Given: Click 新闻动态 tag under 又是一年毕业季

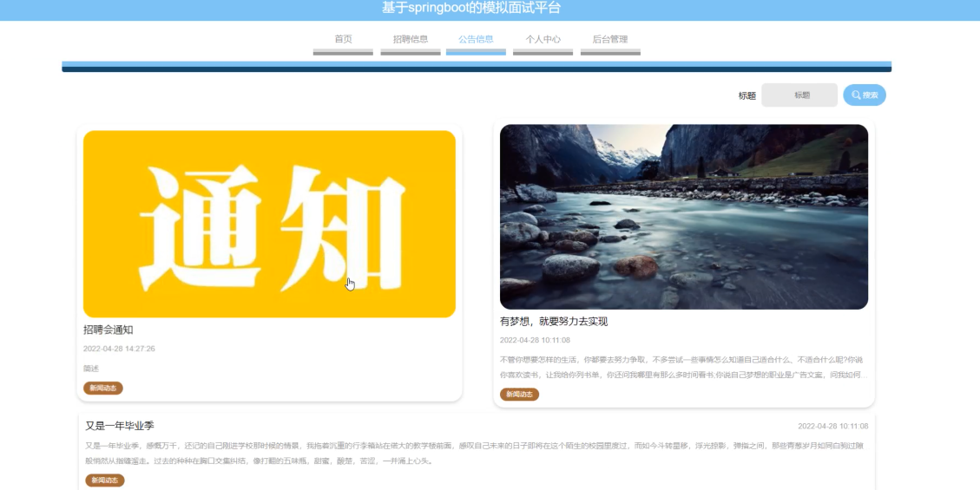Looking at the screenshot, I should point(105,480).
